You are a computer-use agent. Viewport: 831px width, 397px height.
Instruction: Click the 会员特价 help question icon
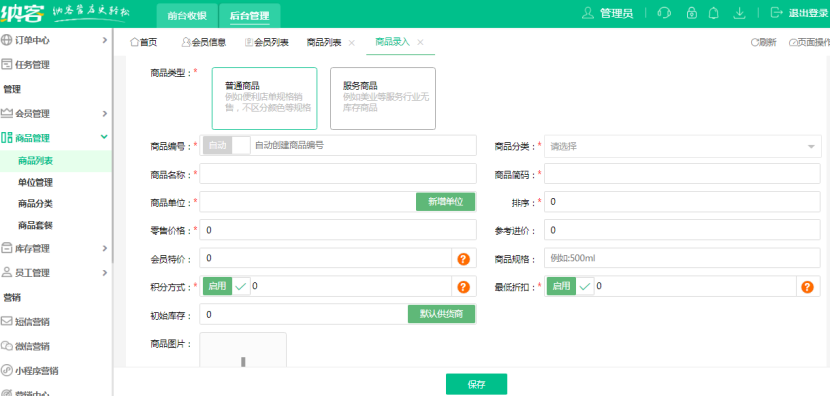(464, 259)
